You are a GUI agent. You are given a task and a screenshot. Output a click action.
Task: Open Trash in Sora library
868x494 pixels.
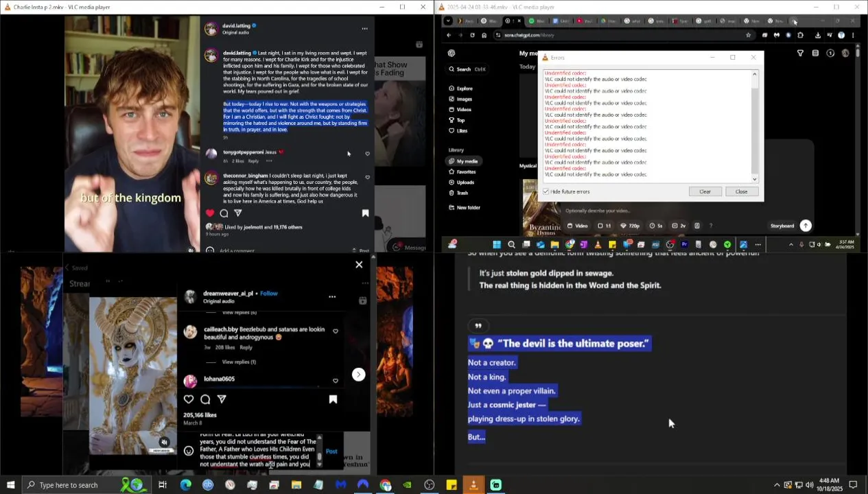coord(458,193)
